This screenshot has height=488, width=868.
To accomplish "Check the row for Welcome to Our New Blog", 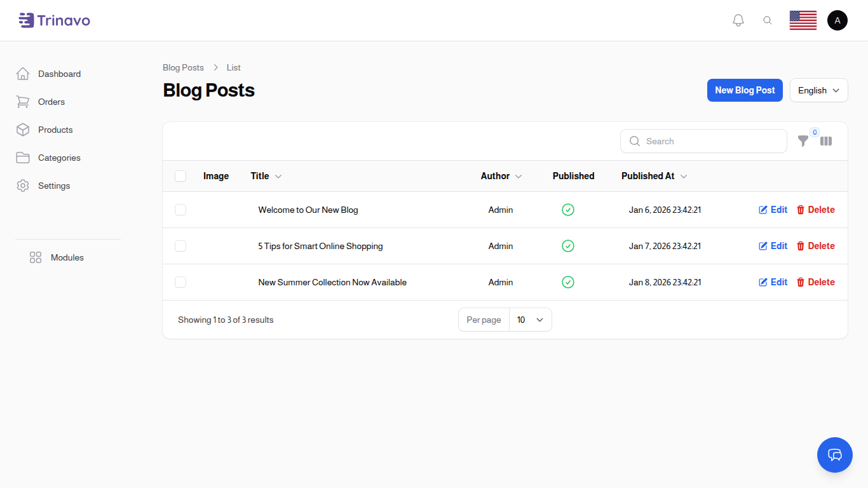I will [180, 210].
